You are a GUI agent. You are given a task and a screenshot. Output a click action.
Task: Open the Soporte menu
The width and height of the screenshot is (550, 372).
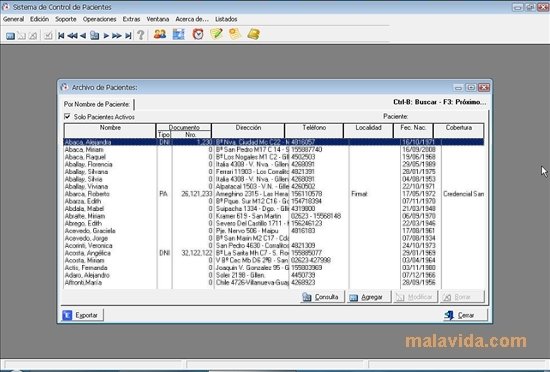[66, 19]
